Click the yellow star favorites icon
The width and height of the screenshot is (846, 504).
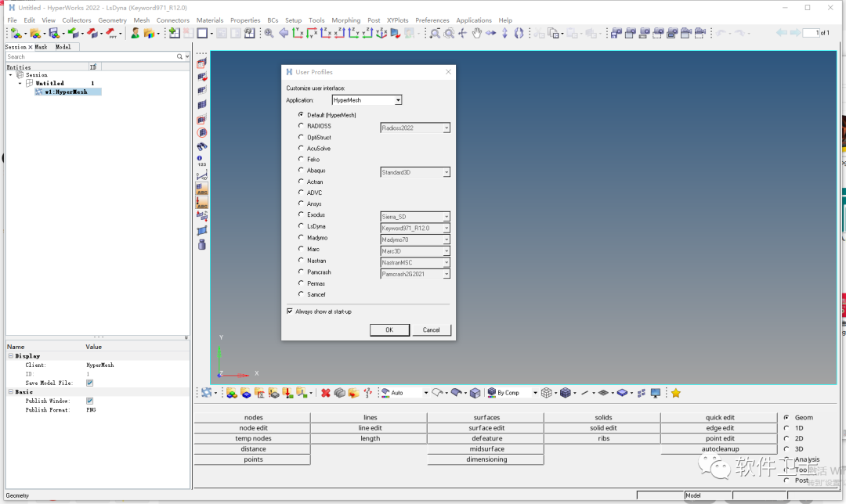(675, 393)
